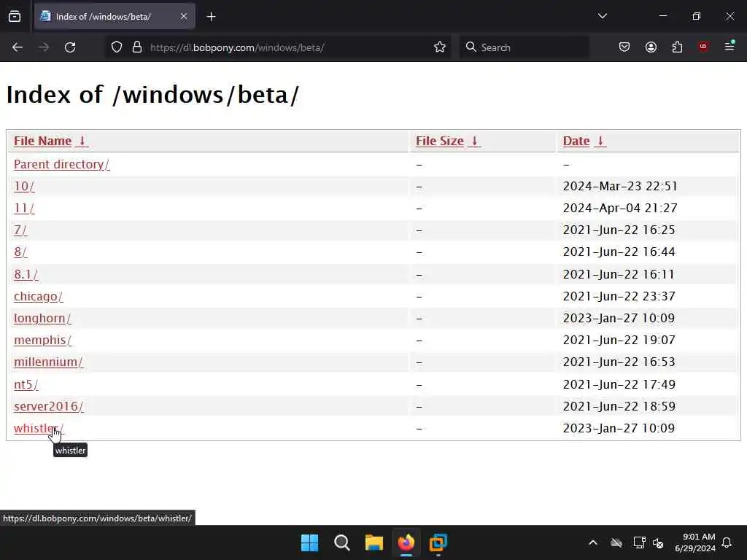This screenshot has height=560, width=747.
Task: Bookmark this page with star icon
Action: [x=440, y=47]
